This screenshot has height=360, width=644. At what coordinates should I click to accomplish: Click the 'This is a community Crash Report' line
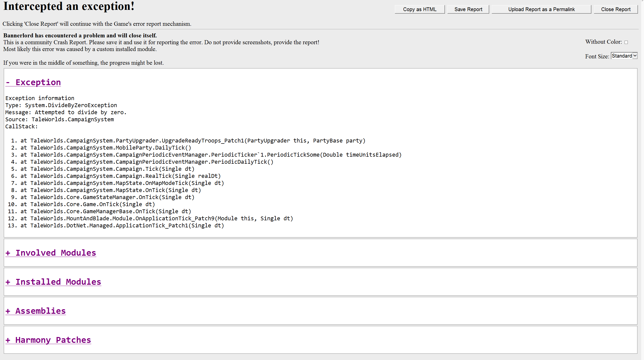[x=161, y=42]
